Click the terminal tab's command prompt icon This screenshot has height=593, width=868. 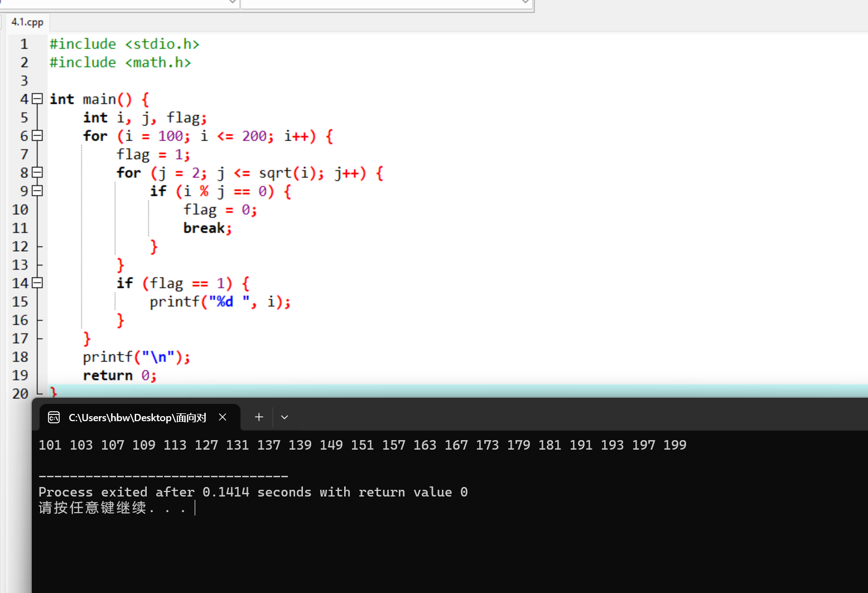pyautogui.click(x=54, y=417)
